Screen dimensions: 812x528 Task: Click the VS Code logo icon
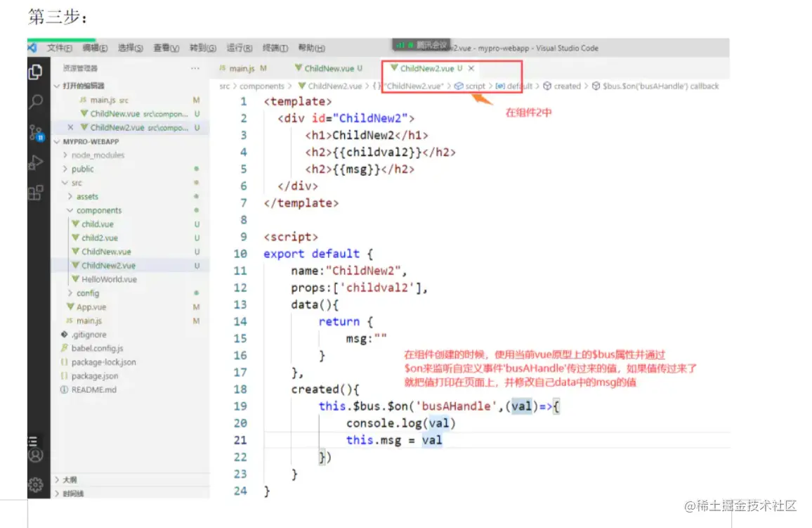[x=32, y=48]
